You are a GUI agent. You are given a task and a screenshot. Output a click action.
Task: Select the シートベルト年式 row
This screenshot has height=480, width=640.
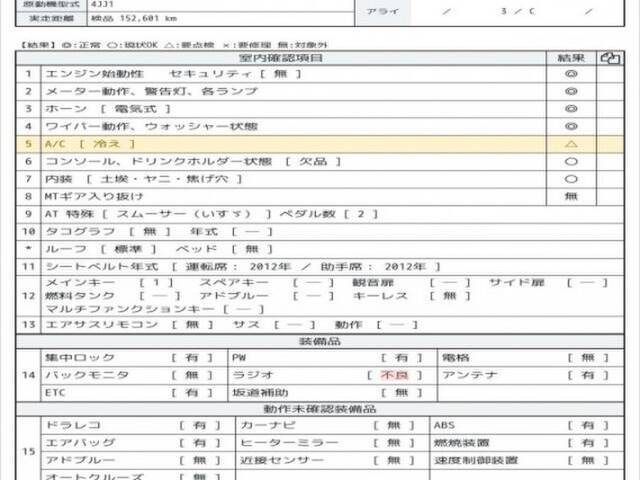point(320,267)
